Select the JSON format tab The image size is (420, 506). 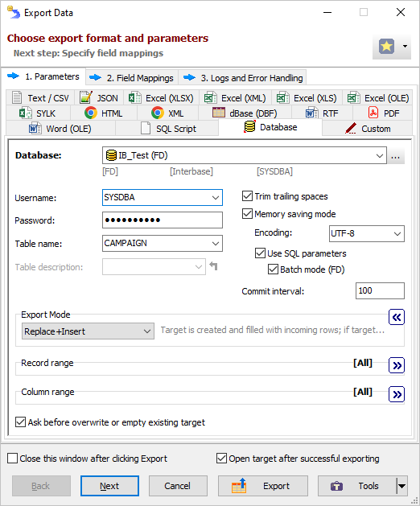(100, 98)
